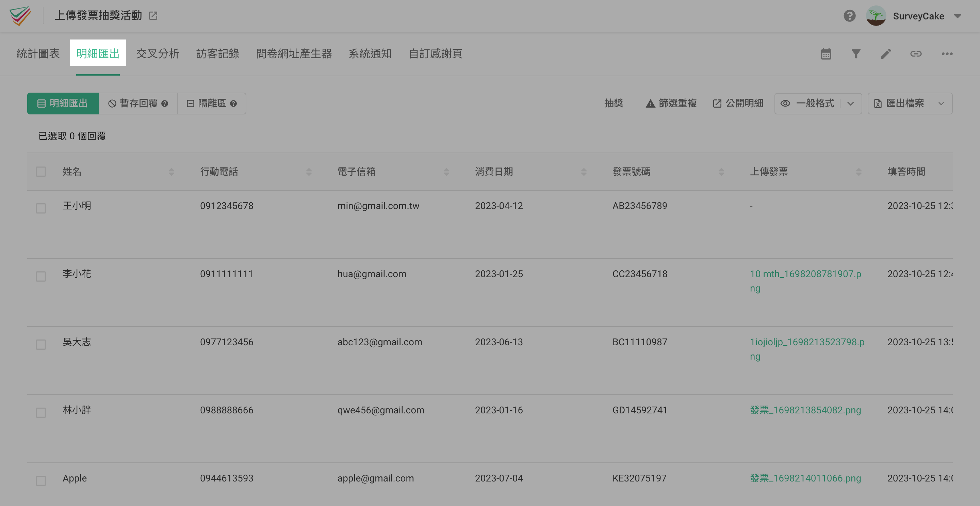Click date 2023-01-16 cell
Viewport: 980px width, 506px height.
pyautogui.click(x=499, y=410)
